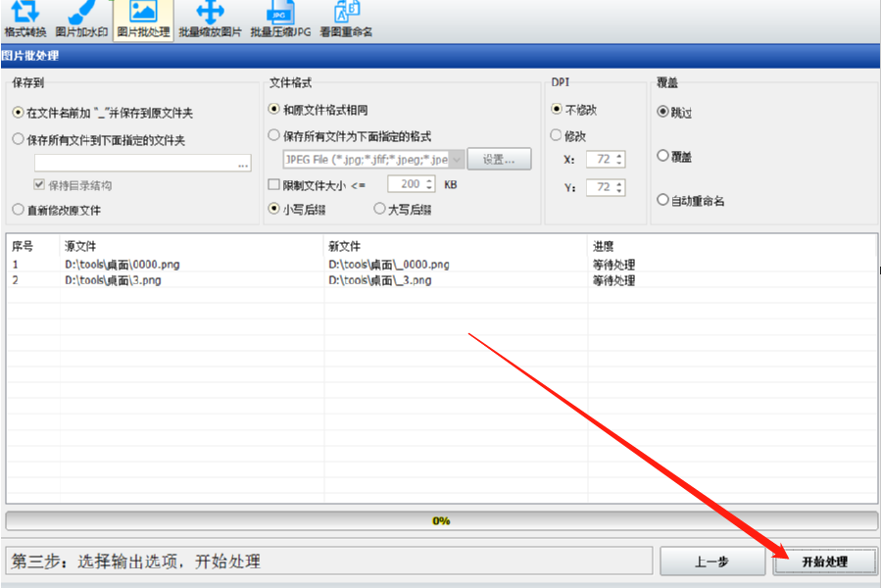Expand the JPEG File format dropdown
This screenshot has width=881, height=588.
pos(457,160)
